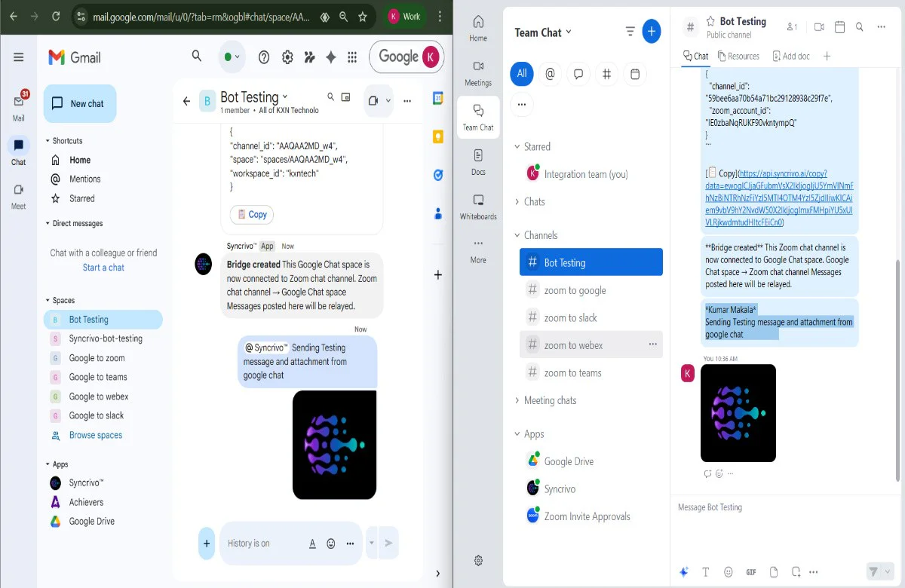The image size is (905, 588).
Task: Open zoom to webex channel in Zoom
Action: (591, 345)
